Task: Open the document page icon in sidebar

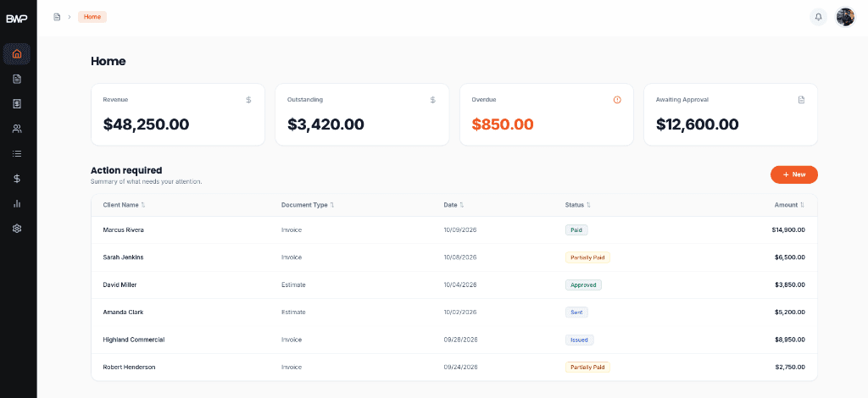Action: (17, 79)
